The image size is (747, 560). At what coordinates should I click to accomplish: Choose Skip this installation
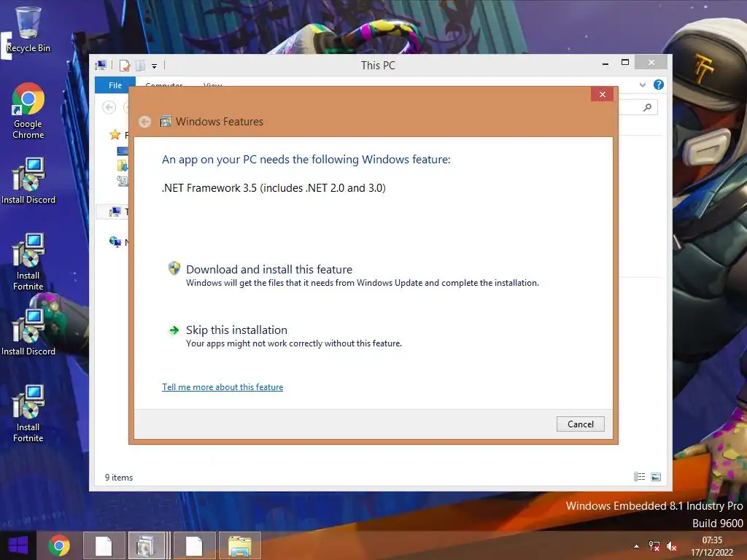coord(285,336)
